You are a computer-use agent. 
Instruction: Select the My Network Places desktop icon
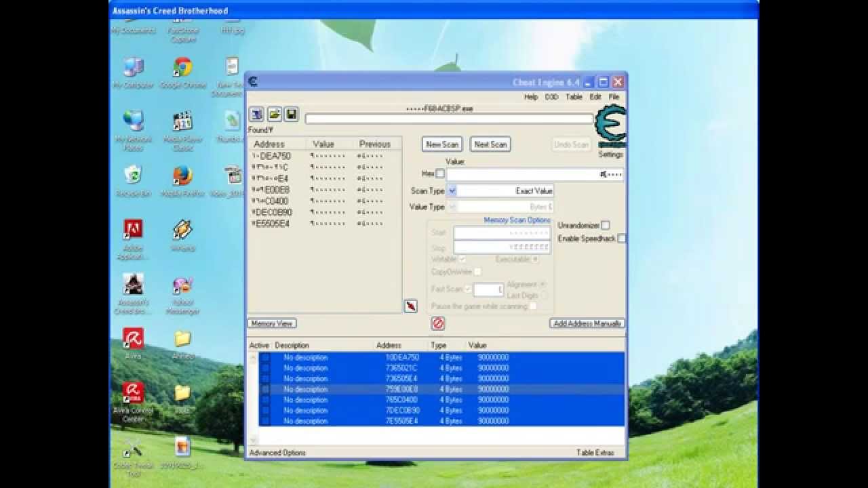pos(133,131)
